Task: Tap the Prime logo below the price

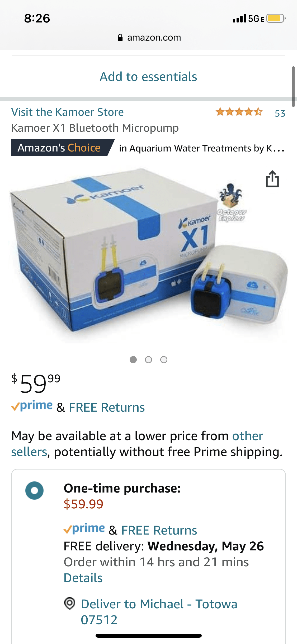Action: (x=32, y=406)
